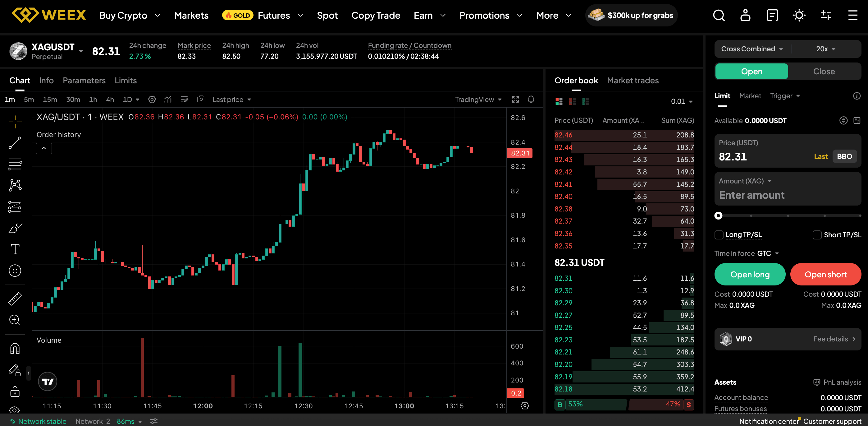
Task: Open the layout preferences sliders icon
Action: 825,15
